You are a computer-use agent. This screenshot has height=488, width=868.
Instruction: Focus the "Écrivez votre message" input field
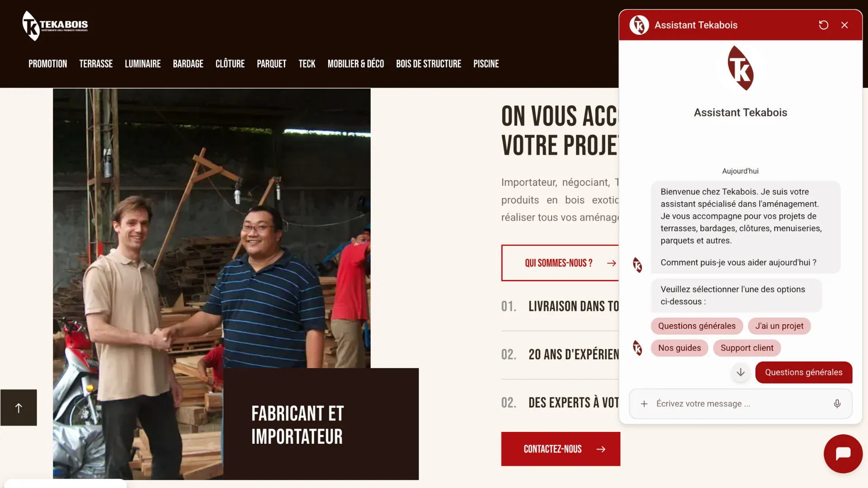pos(741,404)
